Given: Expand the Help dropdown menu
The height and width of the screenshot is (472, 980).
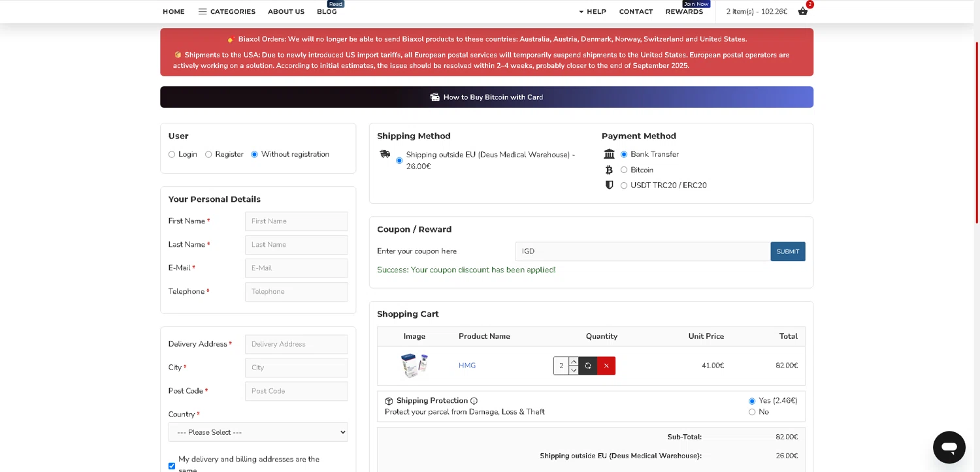Looking at the screenshot, I should 593,12.
